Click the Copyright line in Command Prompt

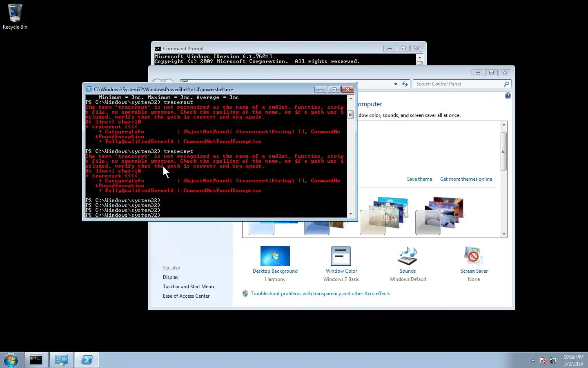(257, 61)
